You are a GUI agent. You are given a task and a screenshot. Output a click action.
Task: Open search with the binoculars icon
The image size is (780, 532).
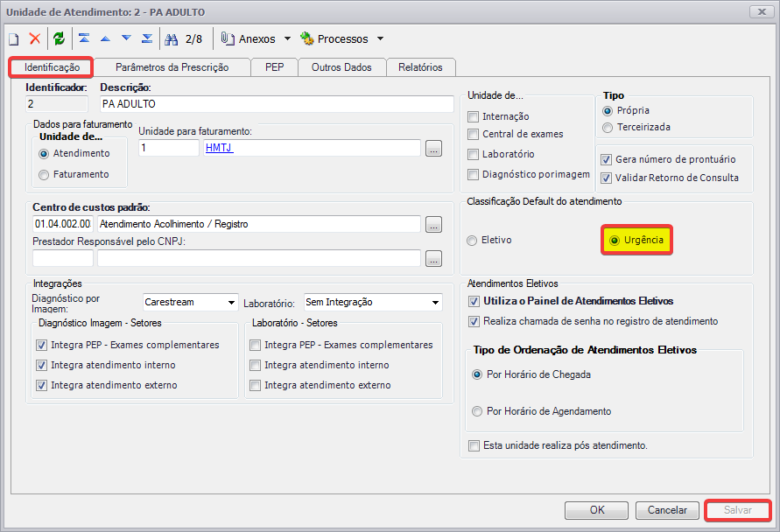(x=171, y=39)
